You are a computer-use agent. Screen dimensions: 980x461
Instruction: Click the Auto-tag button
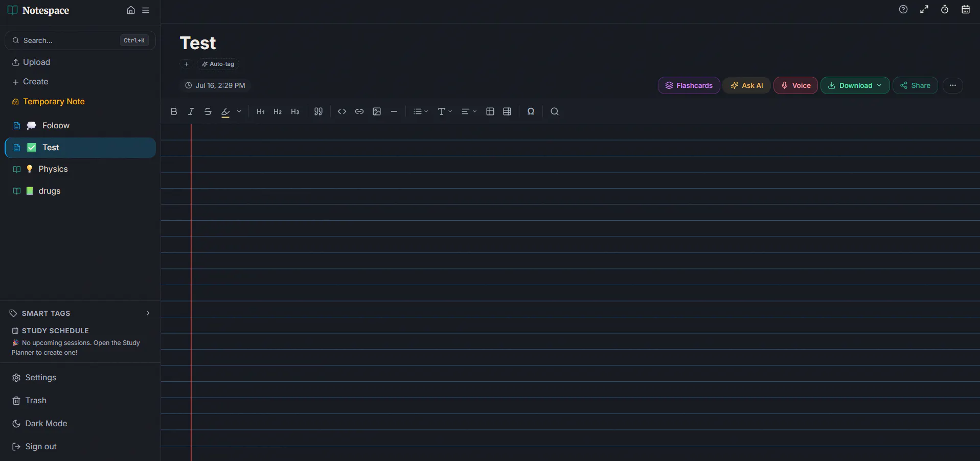click(218, 64)
